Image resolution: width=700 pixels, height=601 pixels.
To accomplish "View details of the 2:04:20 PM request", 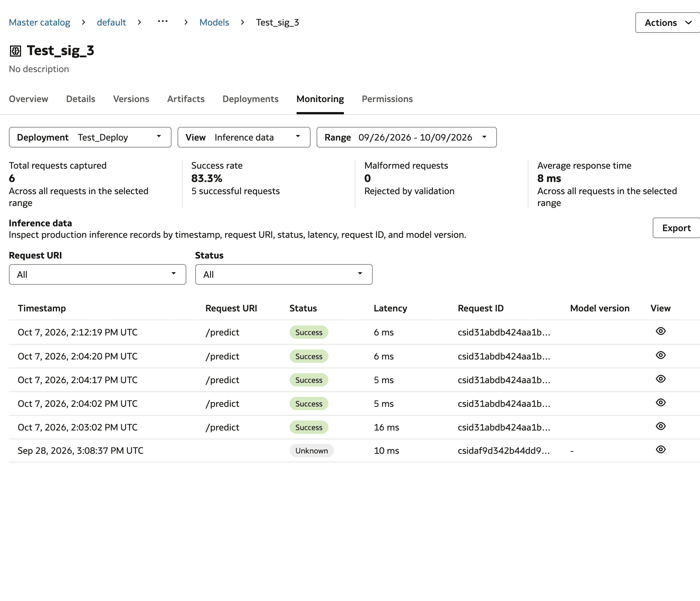I will pyautogui.click(x=660, y=355).
